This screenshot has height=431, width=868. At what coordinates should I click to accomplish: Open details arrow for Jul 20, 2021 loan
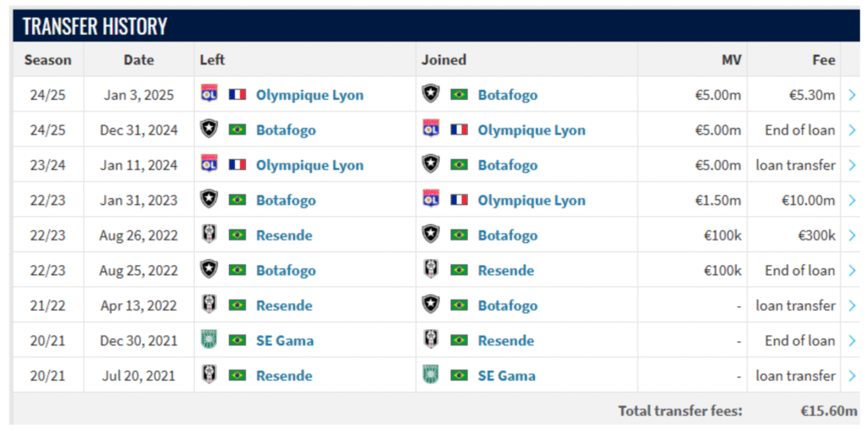(x=852, y=376)
